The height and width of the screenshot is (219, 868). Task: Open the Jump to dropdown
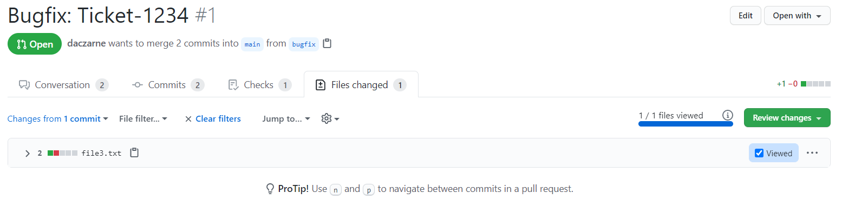pos(286,118)
